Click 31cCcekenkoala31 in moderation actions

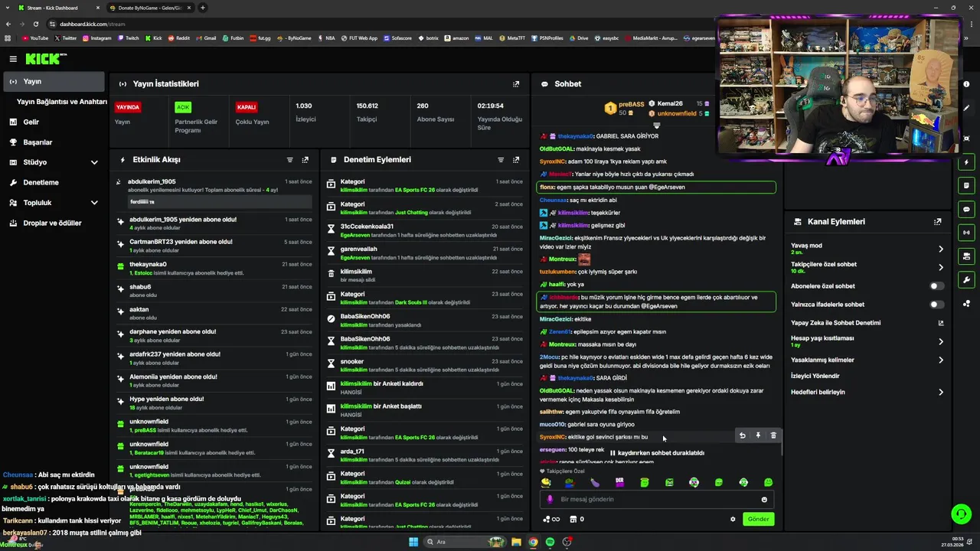pyautogui.click(x=367, y=227)
